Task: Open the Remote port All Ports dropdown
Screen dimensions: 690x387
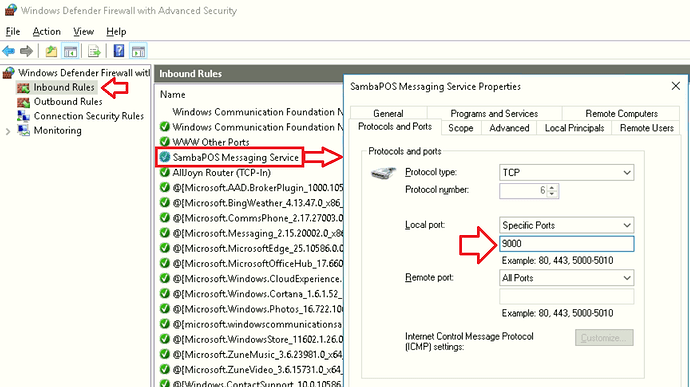Action: pyautogui.click(x=566, y=278)
